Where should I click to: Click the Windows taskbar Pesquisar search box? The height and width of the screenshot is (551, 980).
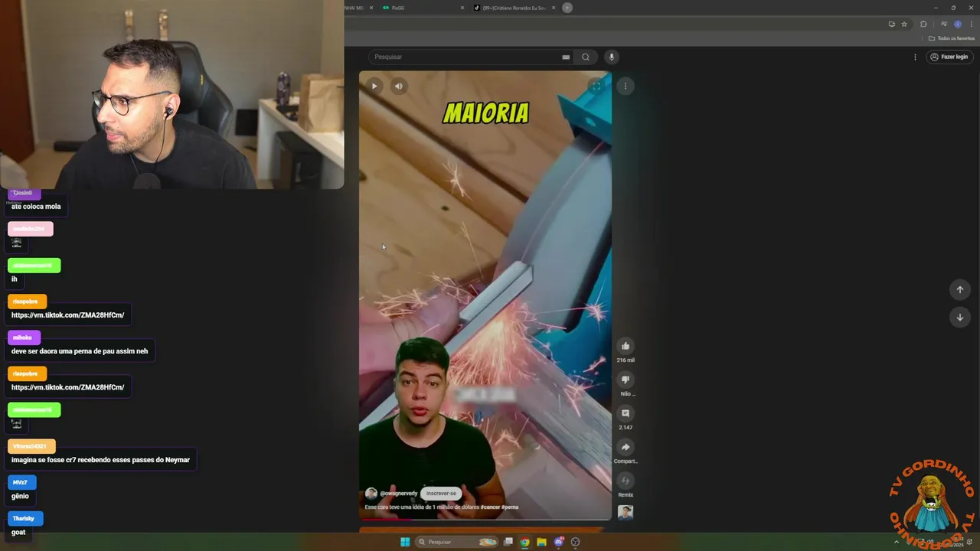point(457,542)
